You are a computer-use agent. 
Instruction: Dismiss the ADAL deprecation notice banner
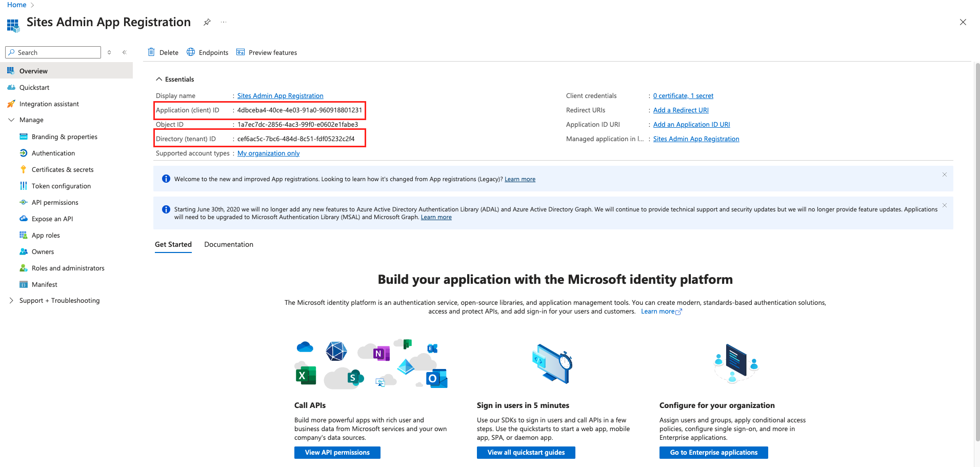coord(945,205)
